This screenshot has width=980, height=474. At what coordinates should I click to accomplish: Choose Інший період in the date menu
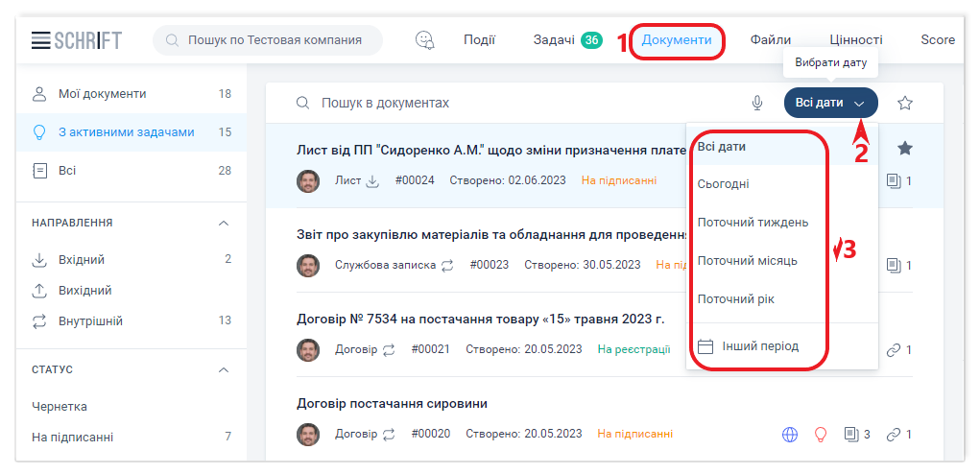tap(759, 346)
